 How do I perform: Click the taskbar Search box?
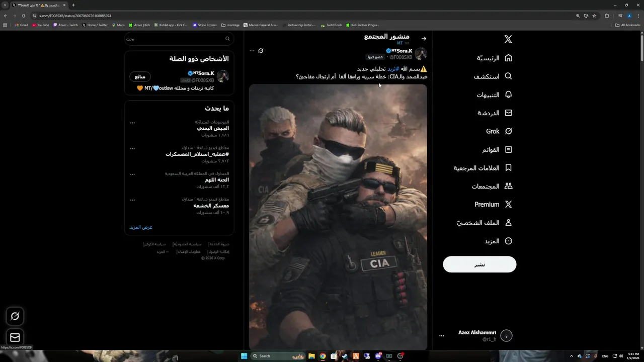coord(279,356)
